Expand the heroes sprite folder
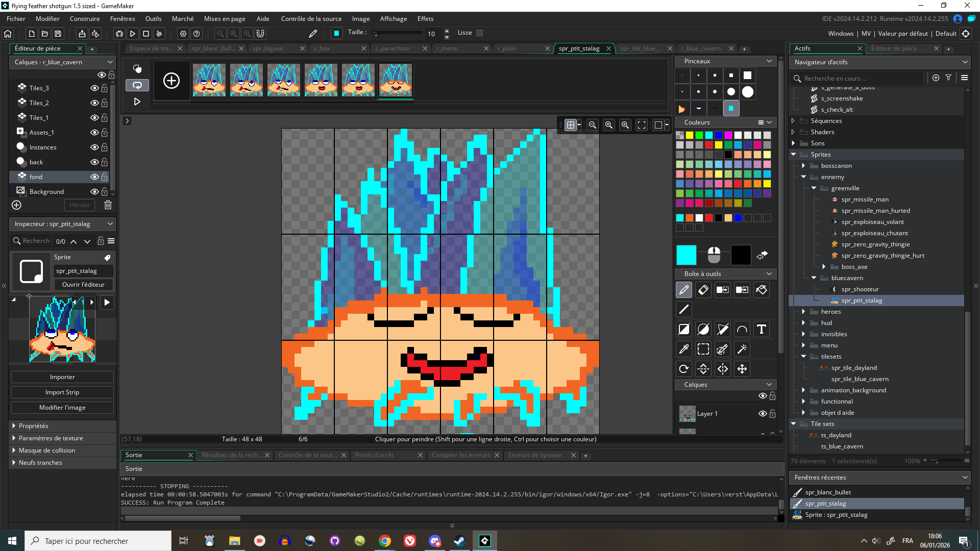This screenshot has height=551, width=980. click(x=803, y=312)
